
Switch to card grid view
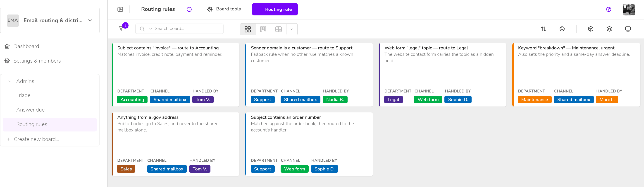point(248,29)
